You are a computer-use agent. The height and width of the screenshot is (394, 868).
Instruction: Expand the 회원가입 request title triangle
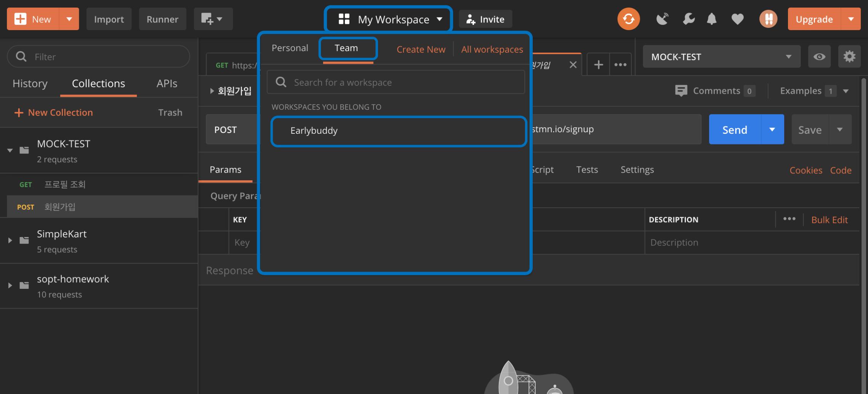(x=212, y=91)
